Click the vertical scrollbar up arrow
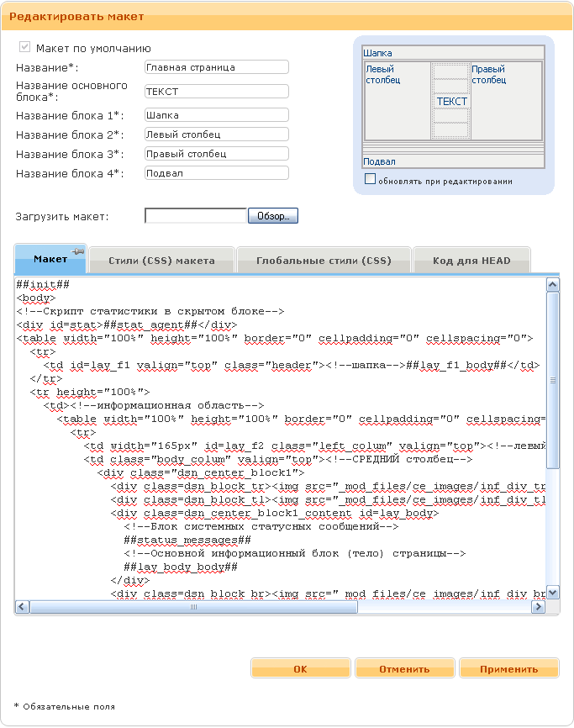Image resolution: width=574 pixels, height=728 pixels. click(x=552, y=285)
